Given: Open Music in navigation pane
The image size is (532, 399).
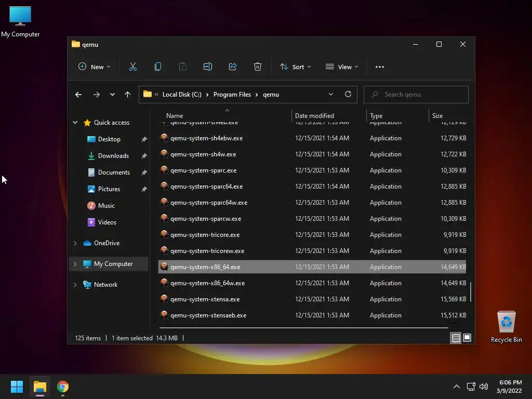Looking at the screenshot, I should pyautogui.click(x=106, y=206).
